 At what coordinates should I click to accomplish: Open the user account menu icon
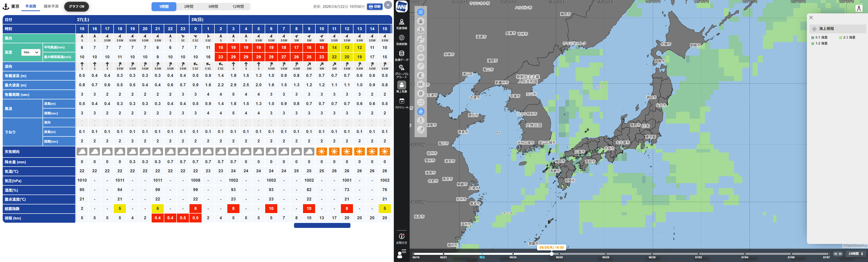coord(402,254)
